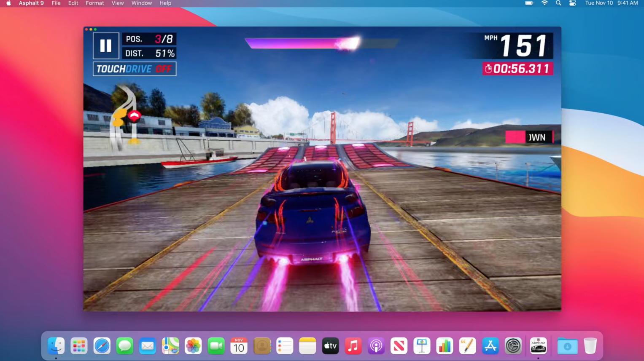The image size is (644, 361).
Task: Open Launchpad from the Dock
Action: click(x=79, y=346)
